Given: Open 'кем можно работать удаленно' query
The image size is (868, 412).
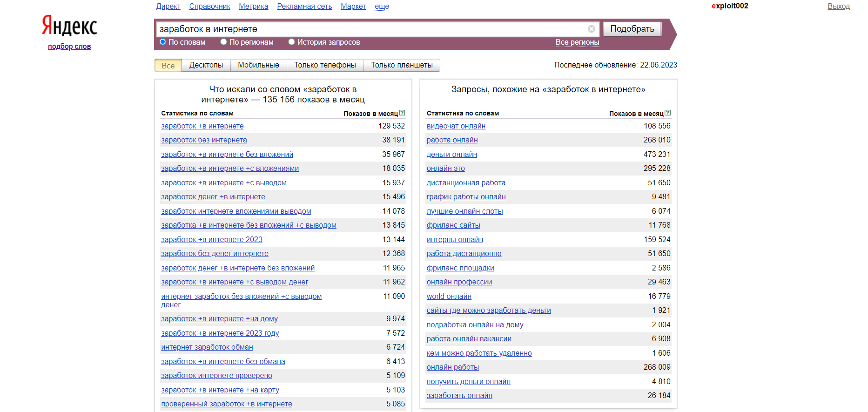Looking at the screenshot, I should [x=479, y=353].
